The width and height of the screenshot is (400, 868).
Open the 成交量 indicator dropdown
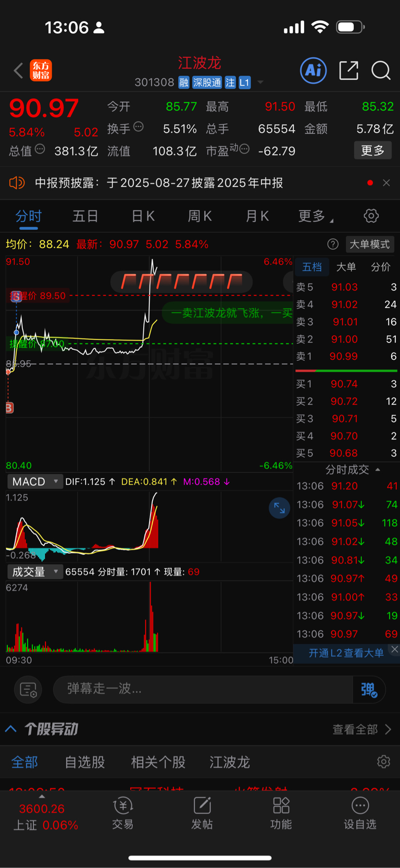pyautogui.click(x=35, y=572)
